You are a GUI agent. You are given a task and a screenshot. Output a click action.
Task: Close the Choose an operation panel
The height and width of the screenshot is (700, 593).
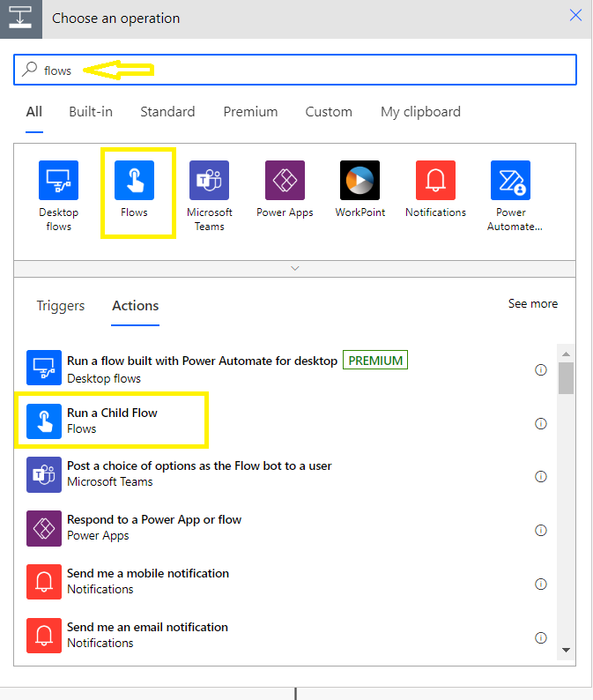(575, 15)
